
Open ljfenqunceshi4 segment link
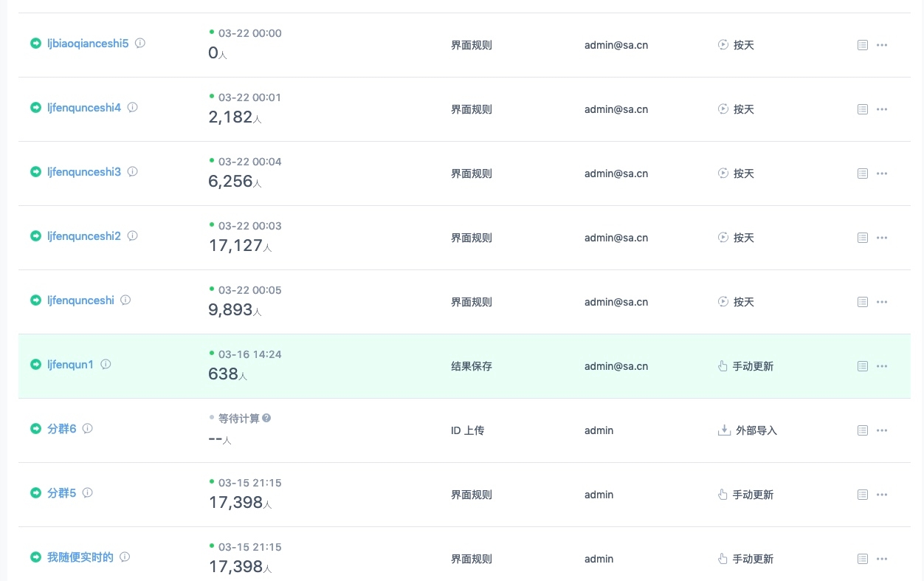[x=83, y=107]
